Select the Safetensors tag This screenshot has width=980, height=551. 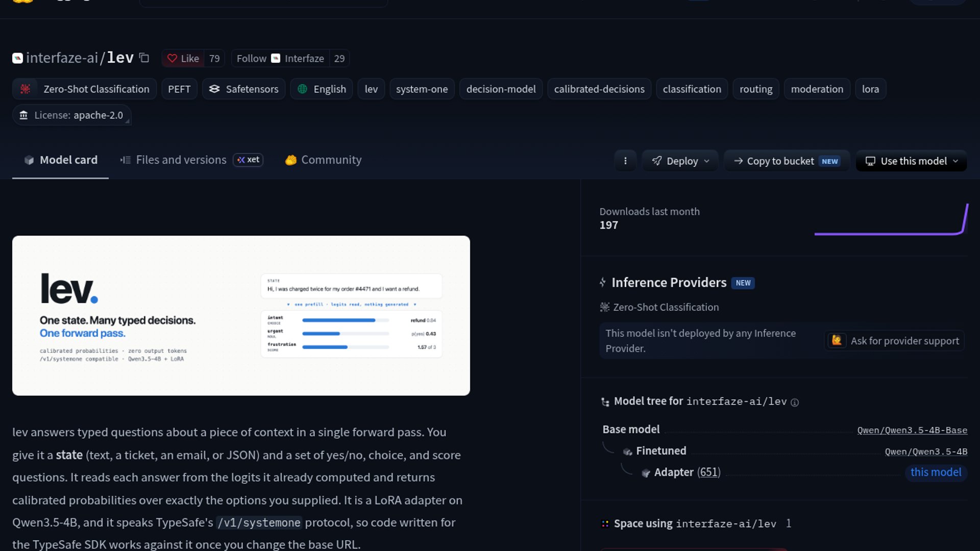243,89
